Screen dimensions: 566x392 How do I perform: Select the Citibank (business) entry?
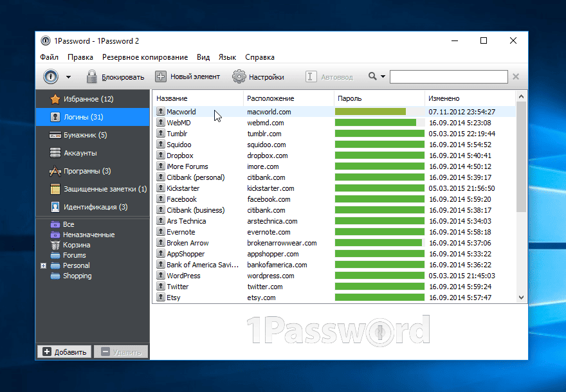click(x=334, y=210)
